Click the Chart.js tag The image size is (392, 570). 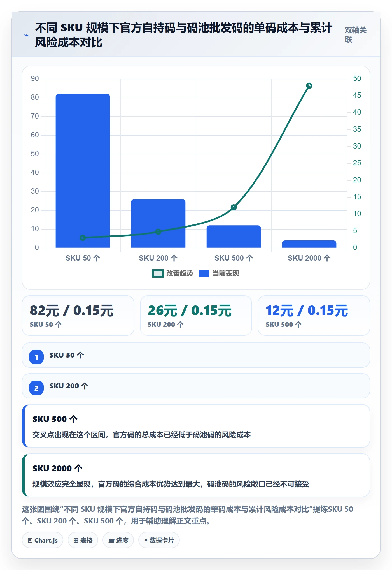tap(43, 540)
